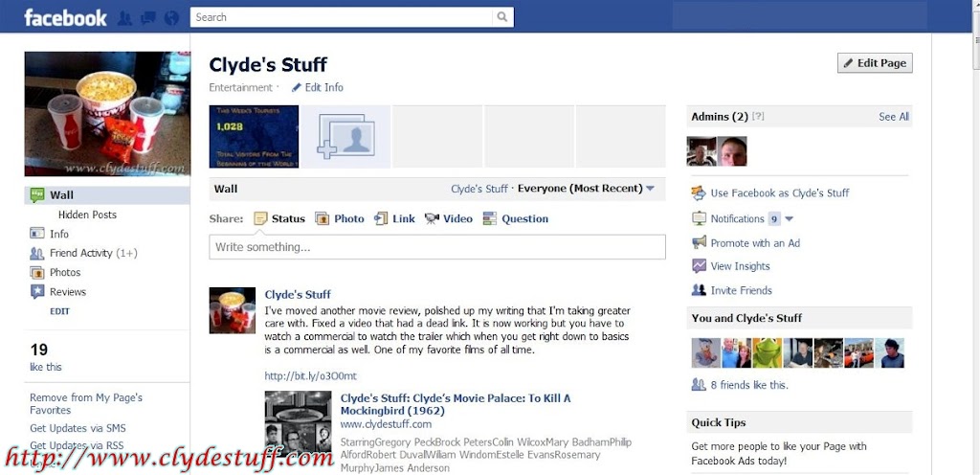Click the EDIT link under sidebar tabs
This screenshot has height=475, width=980.
[60, 311]
